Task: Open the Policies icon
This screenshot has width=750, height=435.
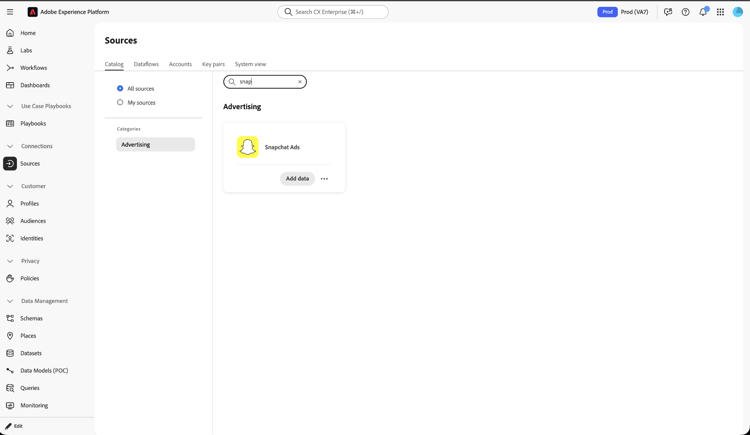Action: point(10,279)
